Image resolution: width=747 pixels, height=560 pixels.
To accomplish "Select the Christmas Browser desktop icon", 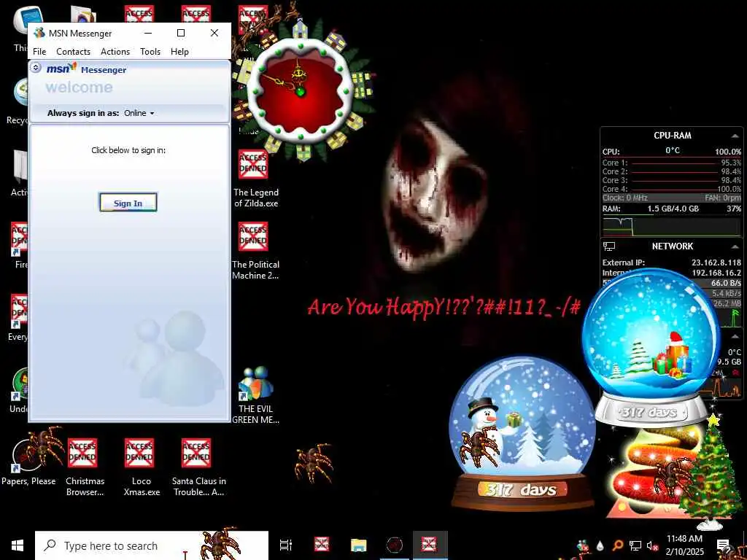I will [x=85, y=467].
